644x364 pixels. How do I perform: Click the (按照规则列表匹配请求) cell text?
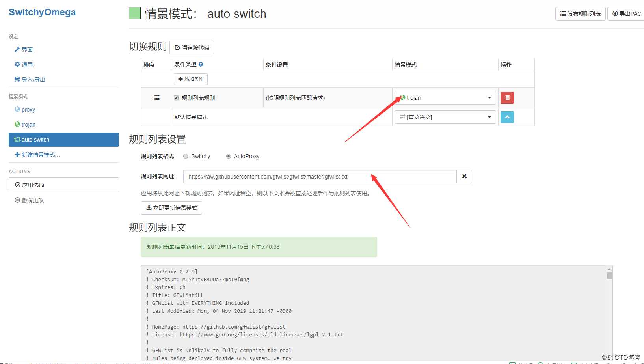coord(295,98)
